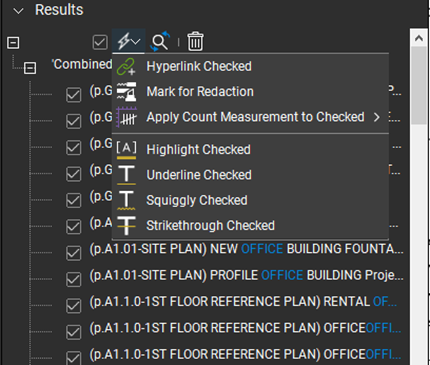Uncheck checkbox beside Highlight Checked row
The height and width of the screenshot is (365, 430).
[73, 148]
